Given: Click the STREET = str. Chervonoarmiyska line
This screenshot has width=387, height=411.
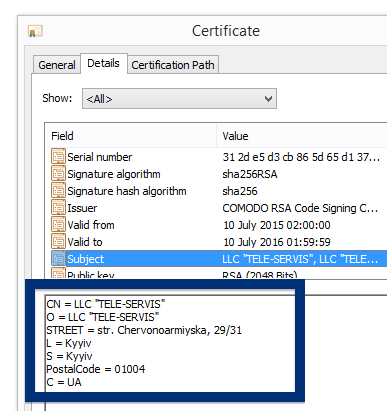Looking at the screenshot, I should coord(144,330).
